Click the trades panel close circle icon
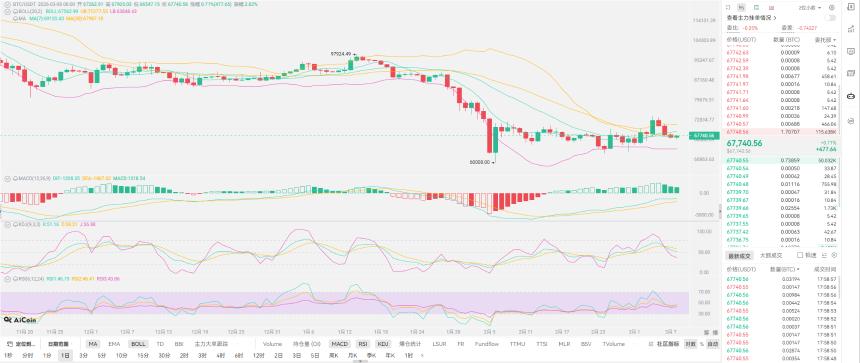The image size is (860, 363). point(834,256)
